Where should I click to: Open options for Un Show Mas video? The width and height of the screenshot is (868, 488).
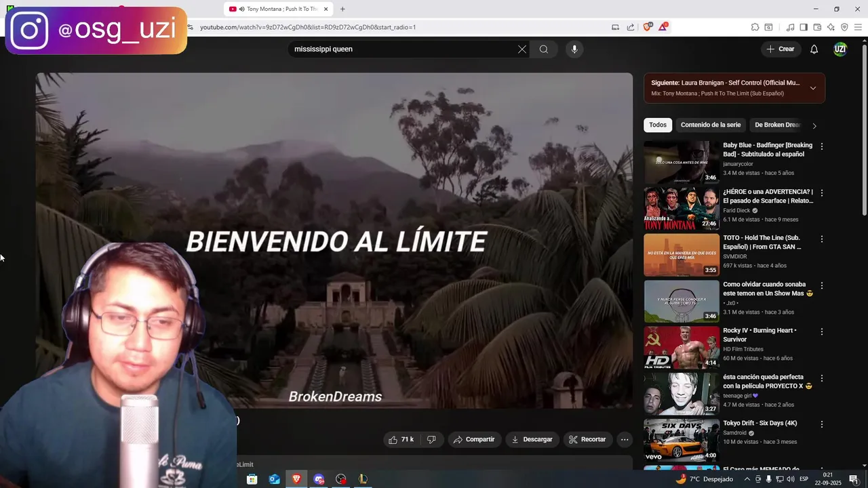822,286
